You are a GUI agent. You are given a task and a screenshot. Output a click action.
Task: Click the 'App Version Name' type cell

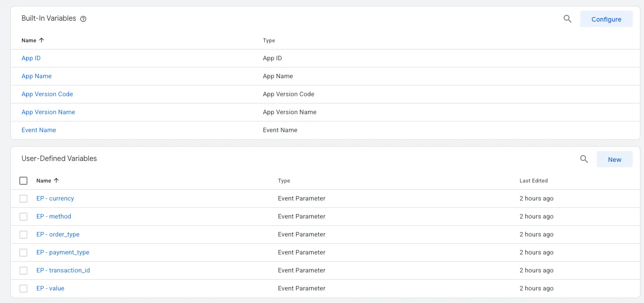[x=289, y=112]
